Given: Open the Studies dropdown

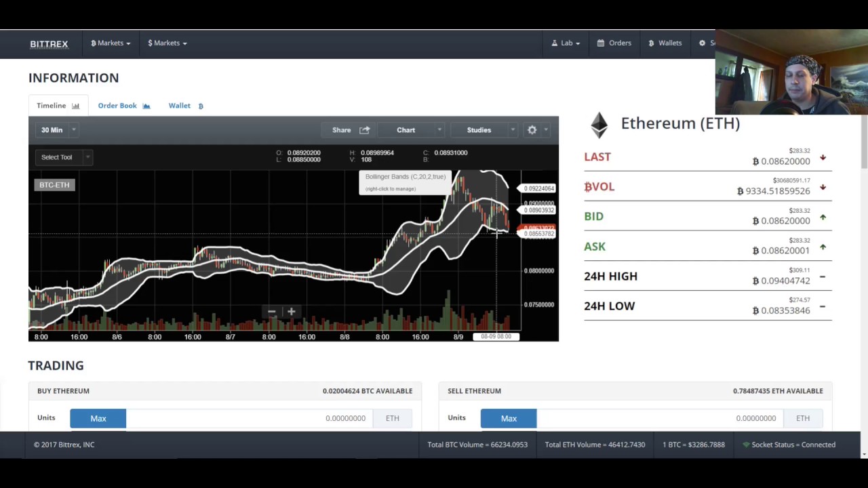Looking at the screenshot, I should pos(485,130).
